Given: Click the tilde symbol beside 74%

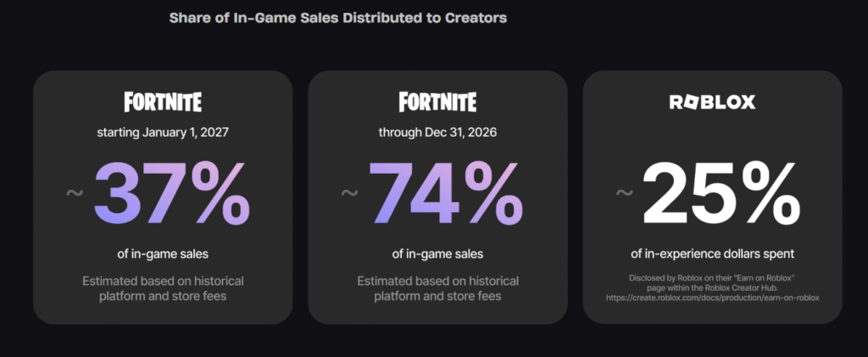Looking at the screenshot, I should [348, 192].
